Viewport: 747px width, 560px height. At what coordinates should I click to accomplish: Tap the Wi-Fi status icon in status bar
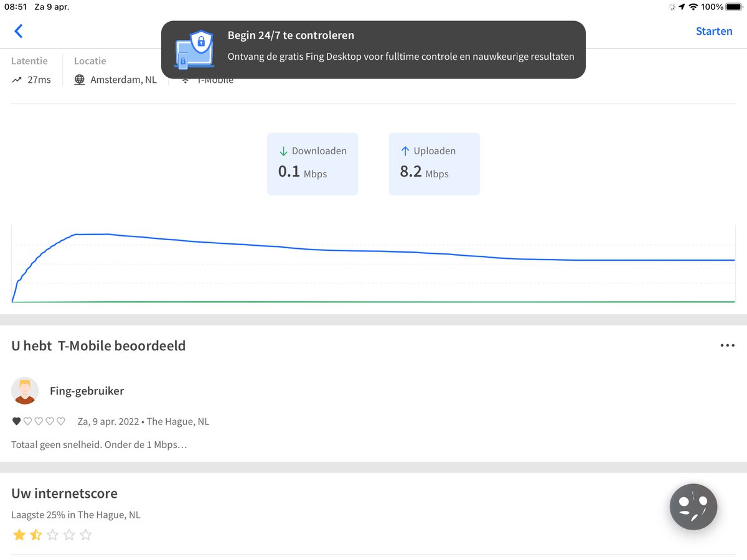pos(693,7)
